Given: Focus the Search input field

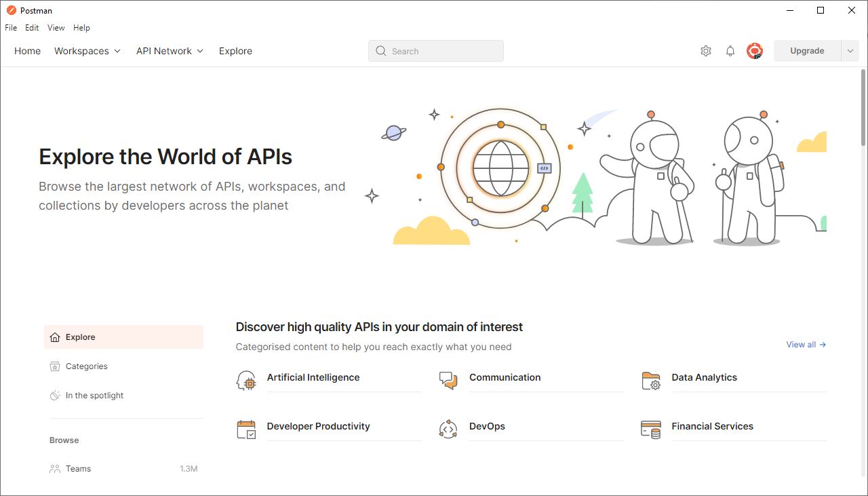Looking at the screenshot, I should click(x=436, y=51).
